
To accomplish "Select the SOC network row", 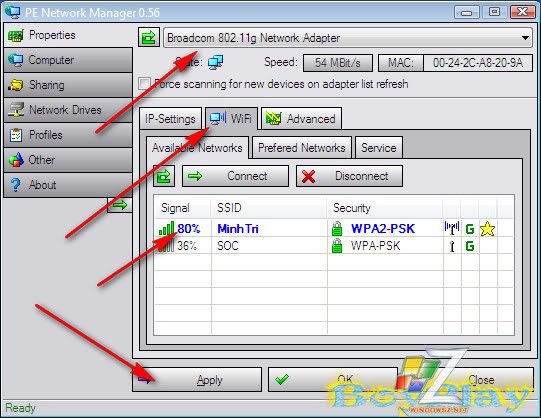I will pyautogui.click(x=334, y=246).
